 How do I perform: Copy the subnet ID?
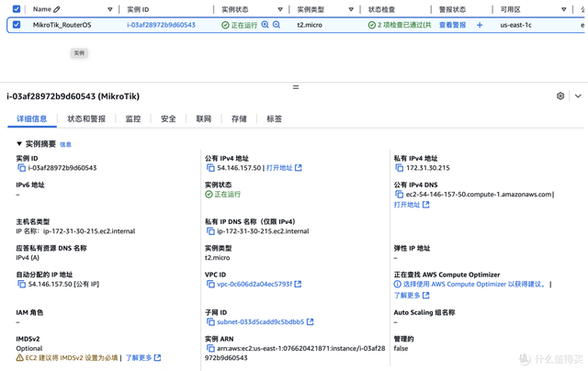coord(210,322)
